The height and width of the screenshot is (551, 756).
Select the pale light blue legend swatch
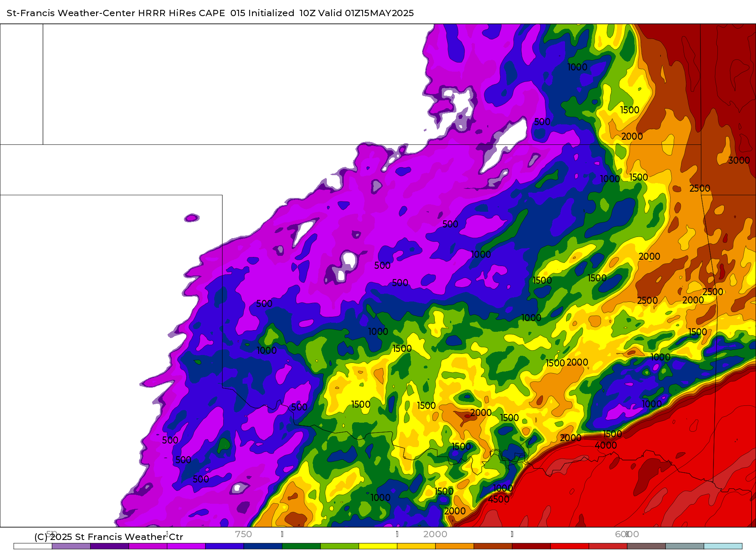click(723, 546)
